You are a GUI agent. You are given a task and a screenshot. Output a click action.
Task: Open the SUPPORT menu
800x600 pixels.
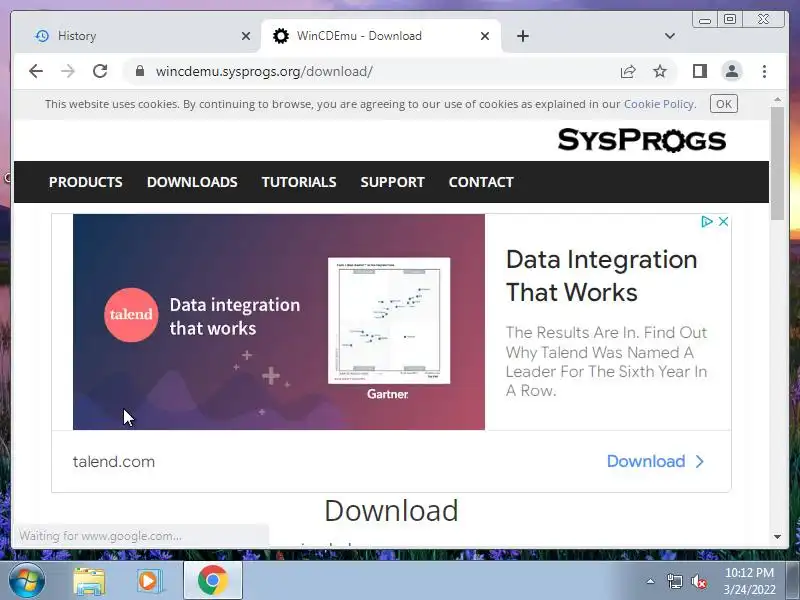(x=392, y=182)
